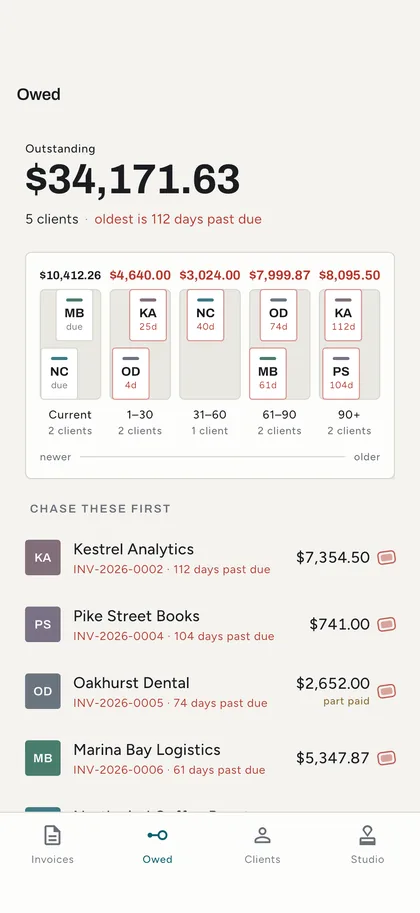
Task: Tap the reminder icon beside Pike Street Books
Action: 386,625
